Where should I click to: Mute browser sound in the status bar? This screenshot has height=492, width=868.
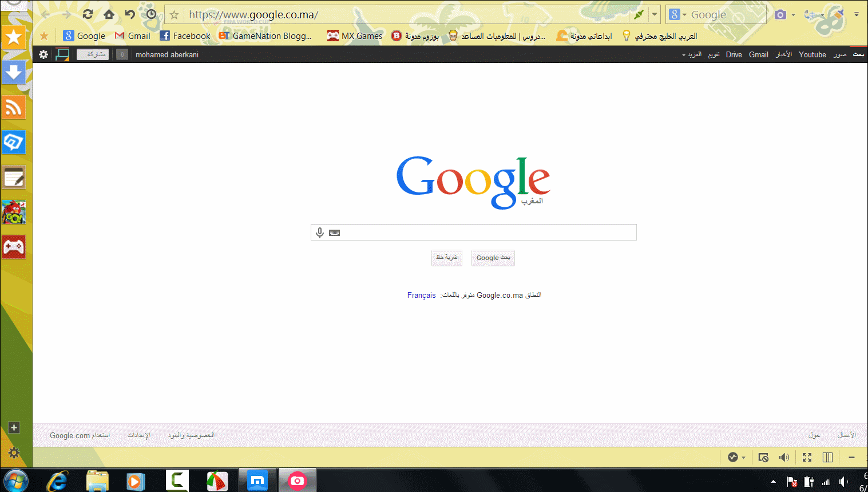point(784,457)
